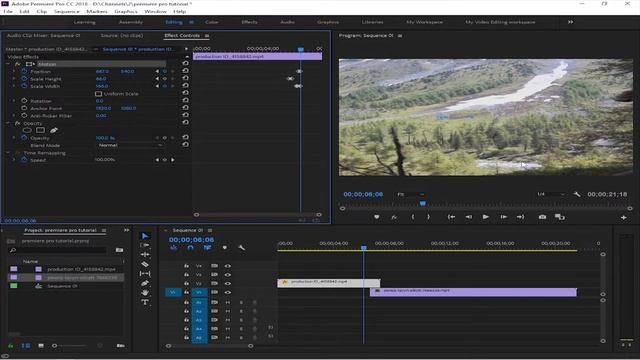
Task: Open the Sequence menu
Action: 67,11
